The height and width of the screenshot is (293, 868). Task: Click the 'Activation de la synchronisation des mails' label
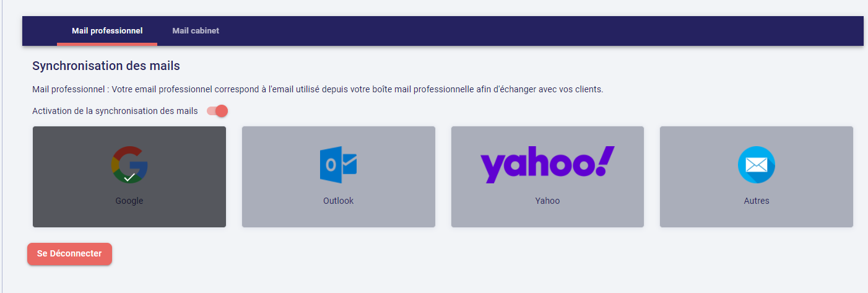pyautogui.click(x=115, y=111)
